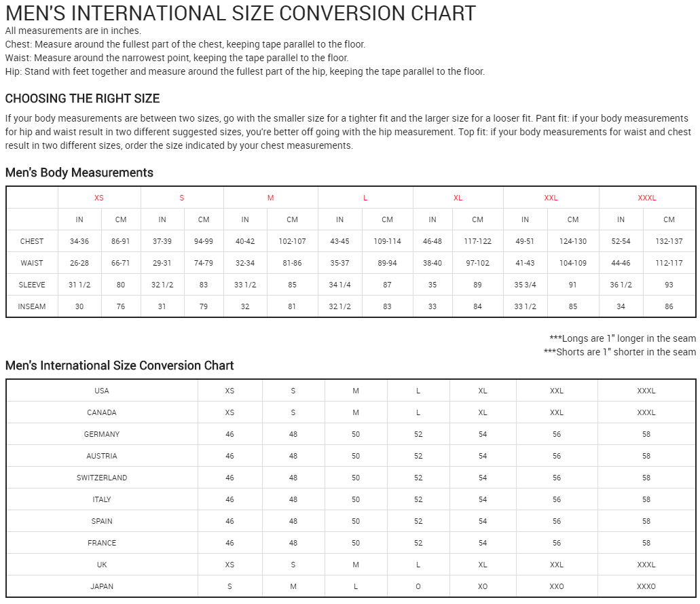The height and width of the screenshot is (604, 700).
Task: Select the CHEST row label
Action: pos(32,241)
